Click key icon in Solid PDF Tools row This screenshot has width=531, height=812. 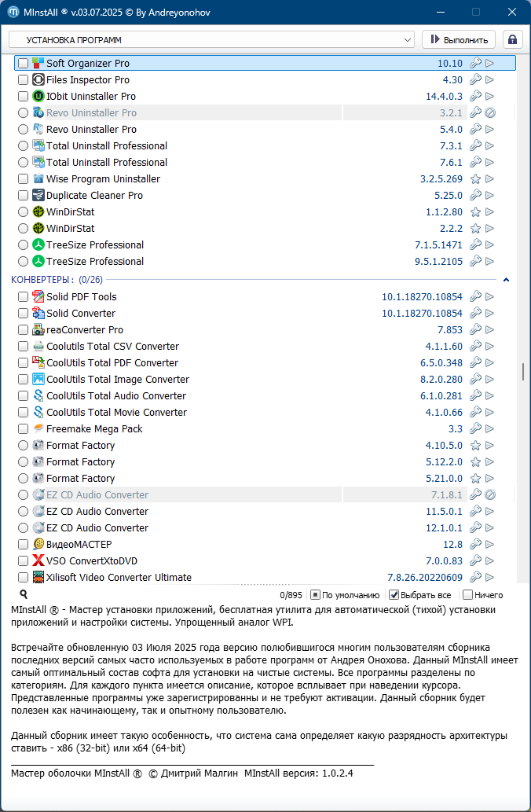point(475,296)
